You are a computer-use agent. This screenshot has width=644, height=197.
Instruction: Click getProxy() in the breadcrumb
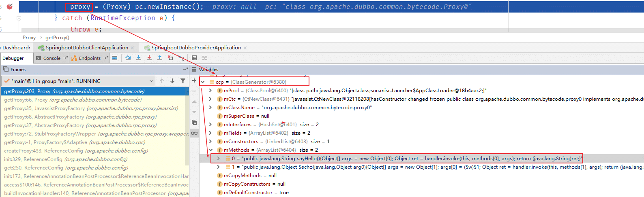tap(57, 38)
